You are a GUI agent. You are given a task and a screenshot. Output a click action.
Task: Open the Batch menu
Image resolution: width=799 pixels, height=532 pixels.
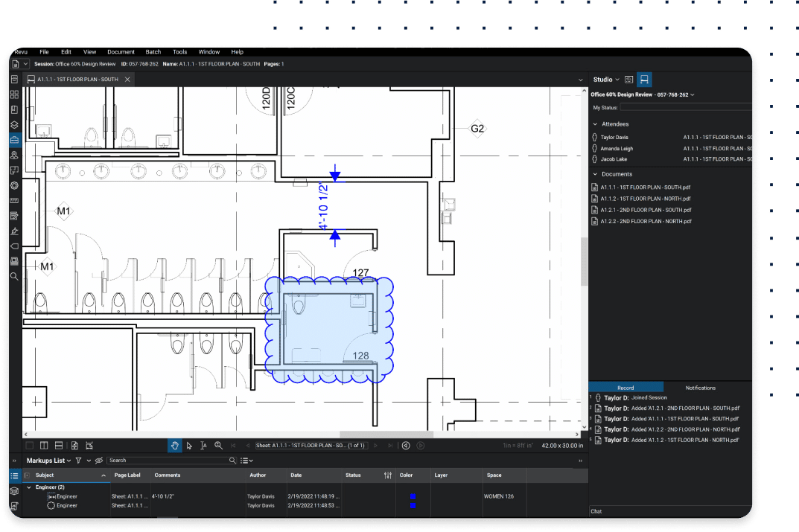153,52
